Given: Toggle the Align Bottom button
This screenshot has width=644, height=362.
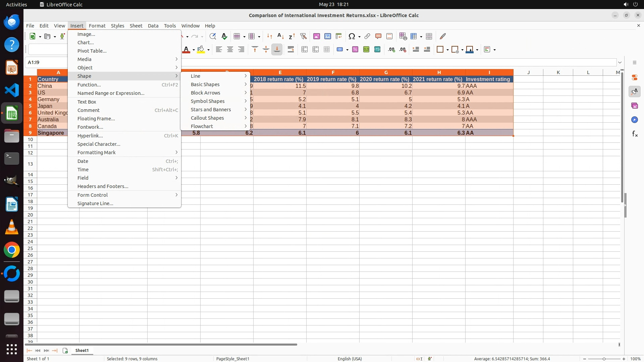Looking at the screenshot, I should 277,50.
